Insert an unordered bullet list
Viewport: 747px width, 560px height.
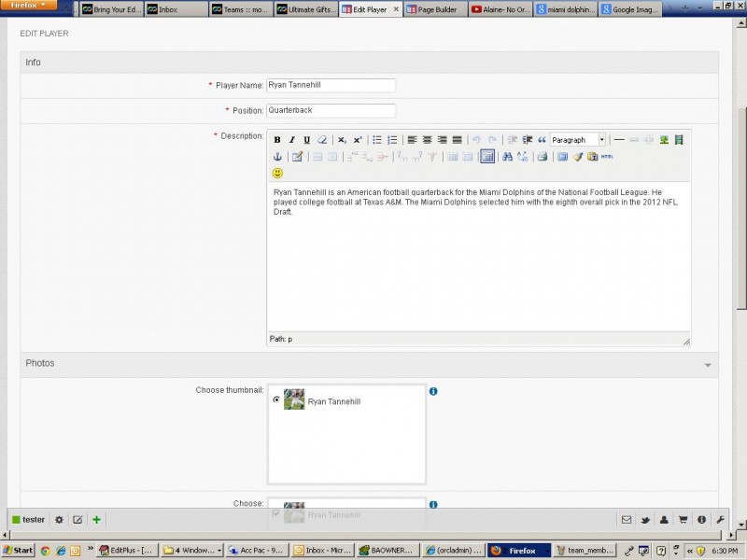[377, 140]
